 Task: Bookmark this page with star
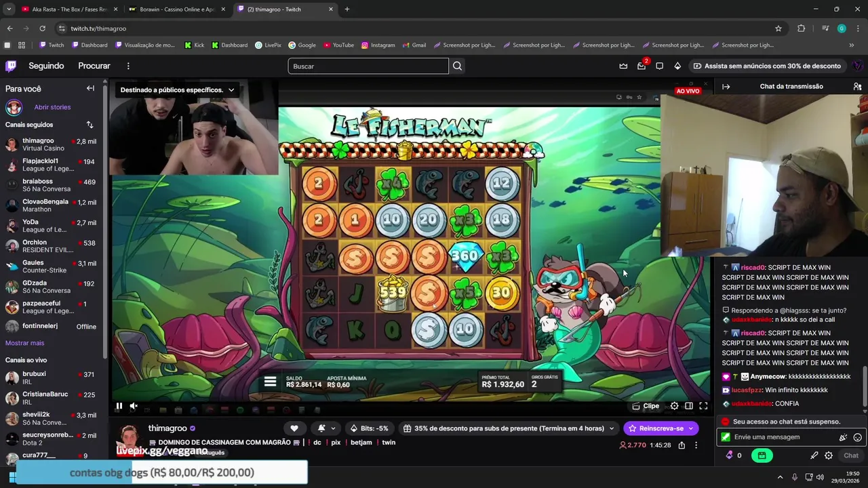778,28
